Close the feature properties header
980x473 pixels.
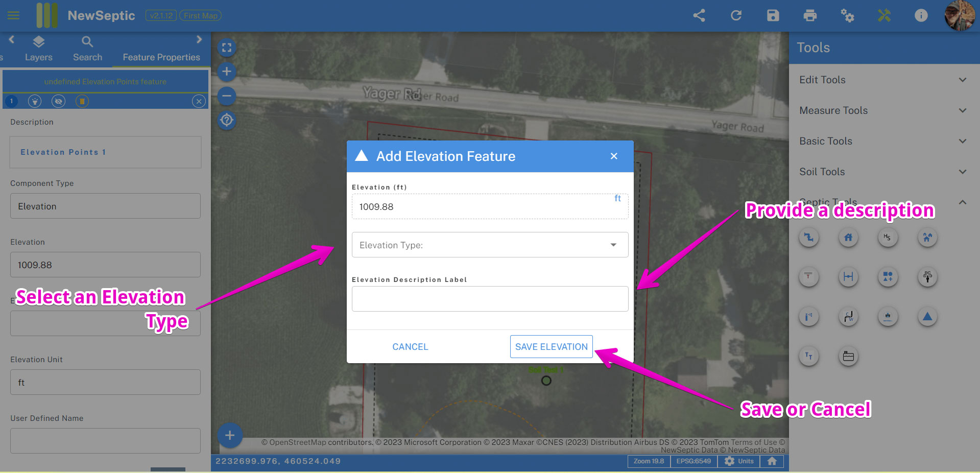coord(199,101)
